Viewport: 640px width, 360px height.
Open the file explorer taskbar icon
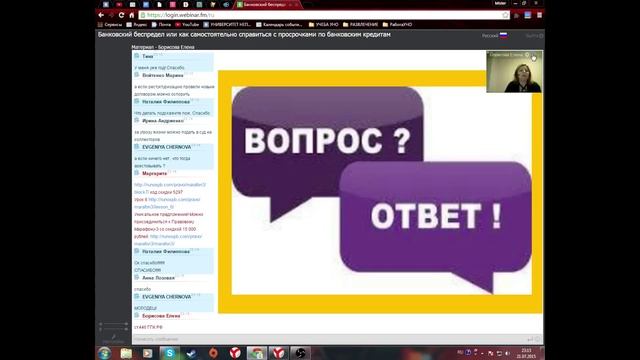tap(126, 353)
